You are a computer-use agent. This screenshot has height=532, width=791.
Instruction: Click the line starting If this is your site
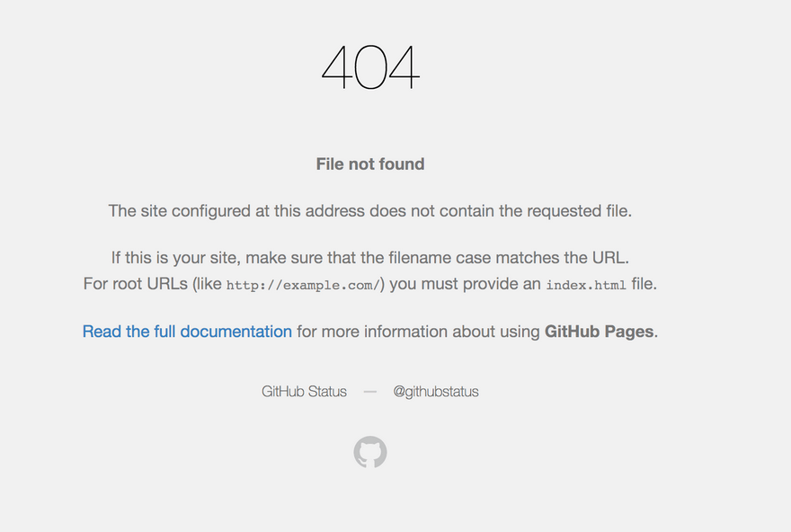[x=370, y=258]
